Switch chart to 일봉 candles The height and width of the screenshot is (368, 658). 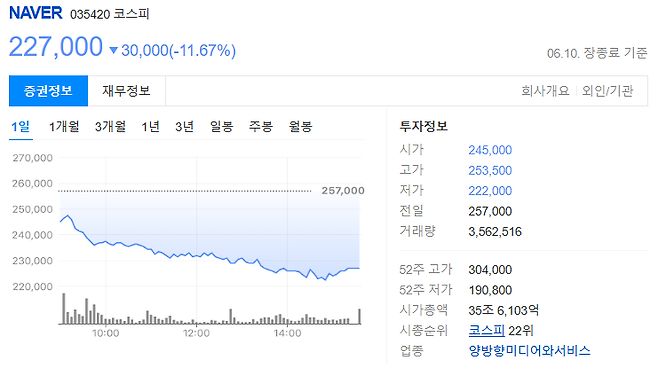coord(222,126)
